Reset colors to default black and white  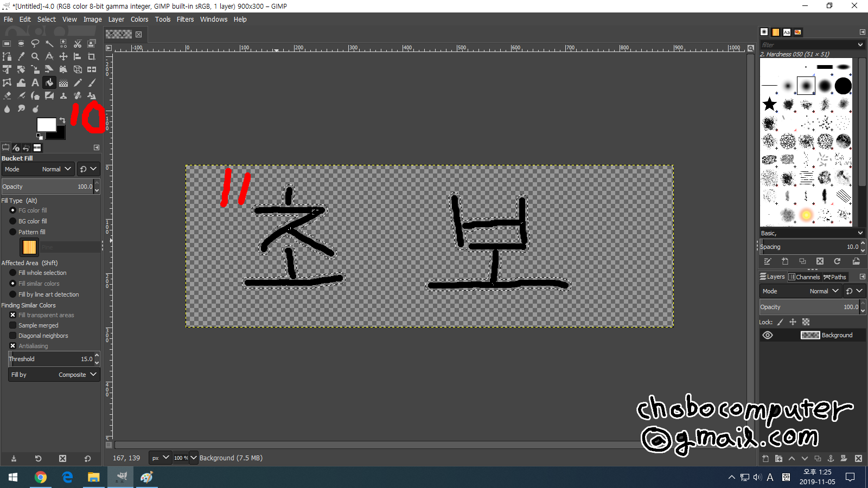click(x=39, y=137)
